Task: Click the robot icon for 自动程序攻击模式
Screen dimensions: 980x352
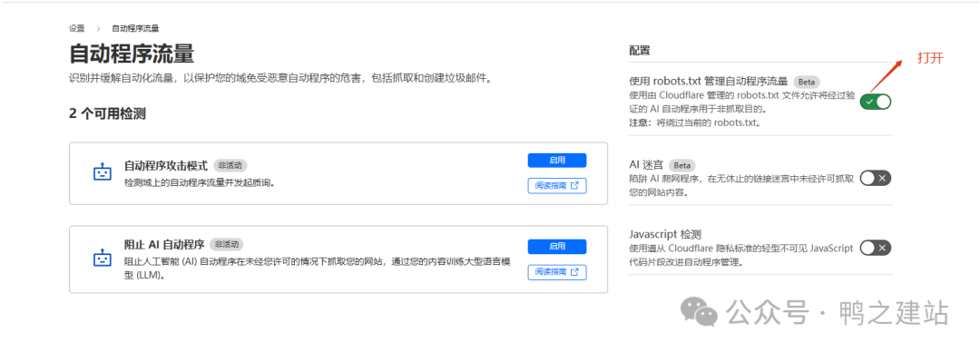Action: pyautogui.click(x=102, y=173)
